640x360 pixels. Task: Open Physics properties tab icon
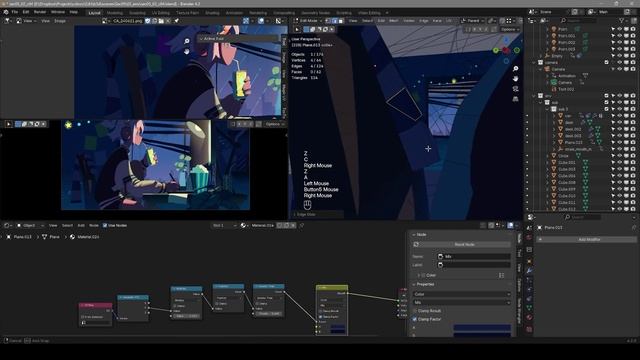[529, 289]
